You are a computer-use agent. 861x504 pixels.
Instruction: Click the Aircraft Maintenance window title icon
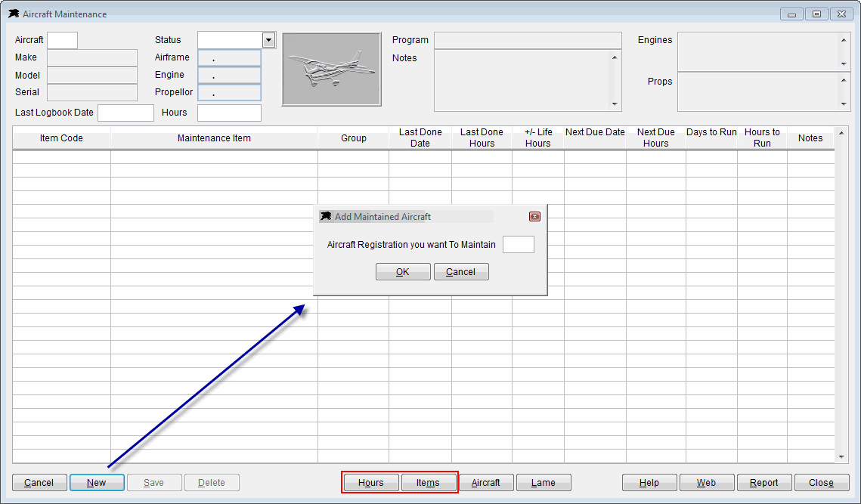(13, 14)
